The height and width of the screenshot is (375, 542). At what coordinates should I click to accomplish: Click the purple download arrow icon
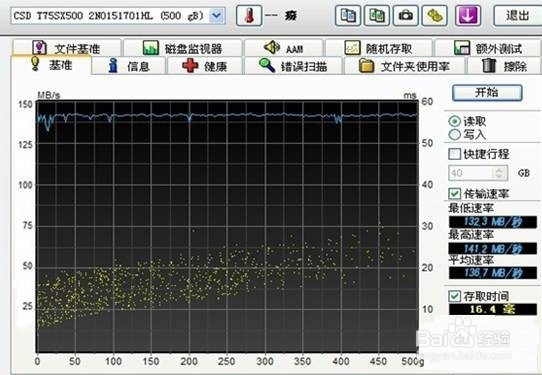468,15
